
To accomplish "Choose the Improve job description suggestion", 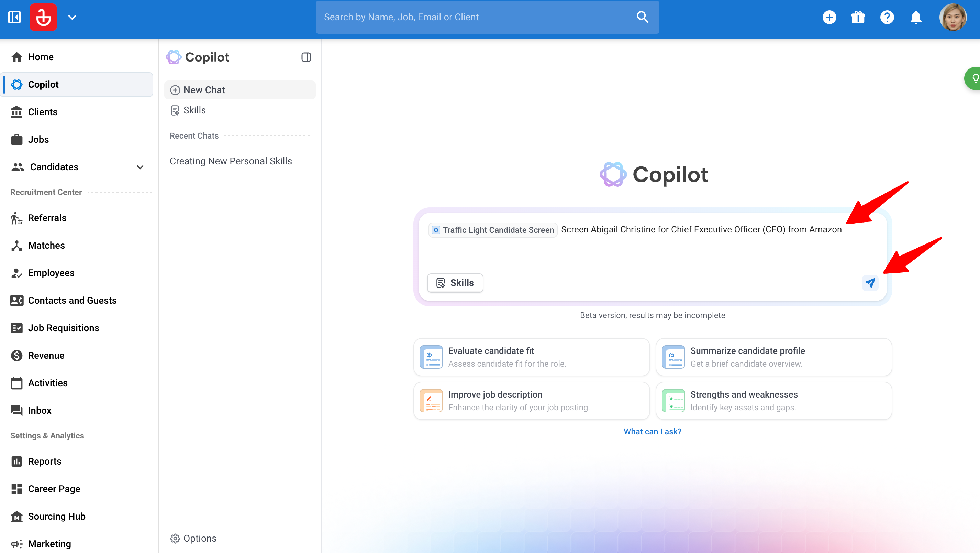I will point(532,401).
